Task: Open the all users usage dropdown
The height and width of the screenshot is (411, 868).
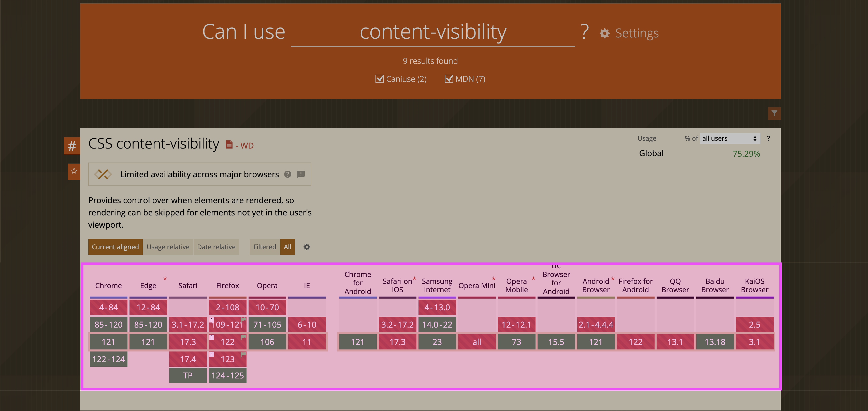Action: coord(730,138)
